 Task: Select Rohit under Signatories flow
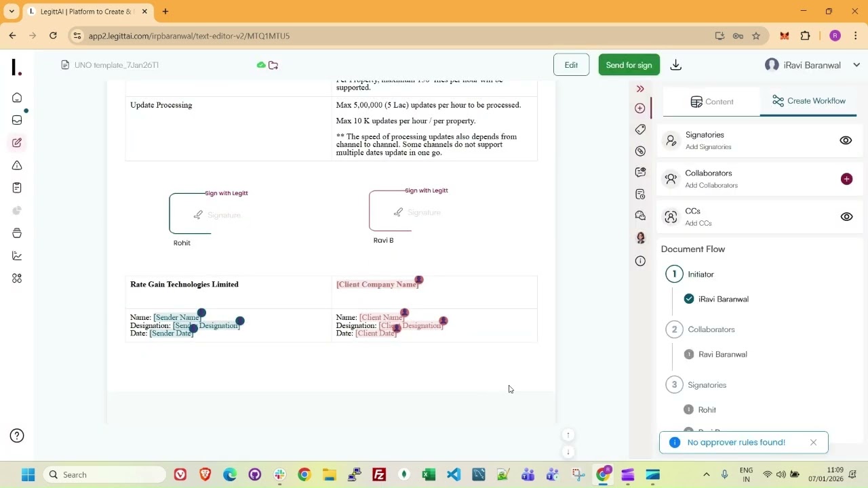coord(707,410)
